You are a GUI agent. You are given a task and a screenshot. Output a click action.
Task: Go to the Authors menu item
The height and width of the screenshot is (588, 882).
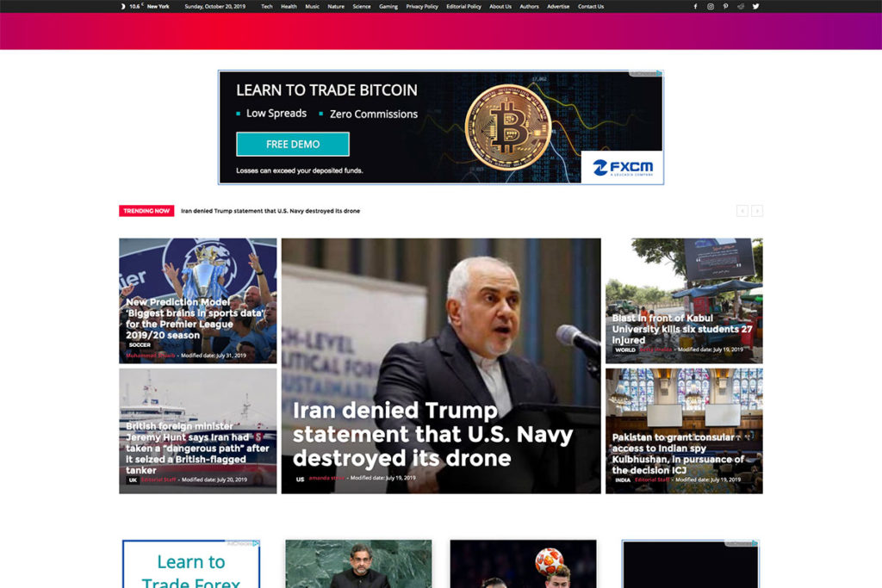tap(529, 6)
